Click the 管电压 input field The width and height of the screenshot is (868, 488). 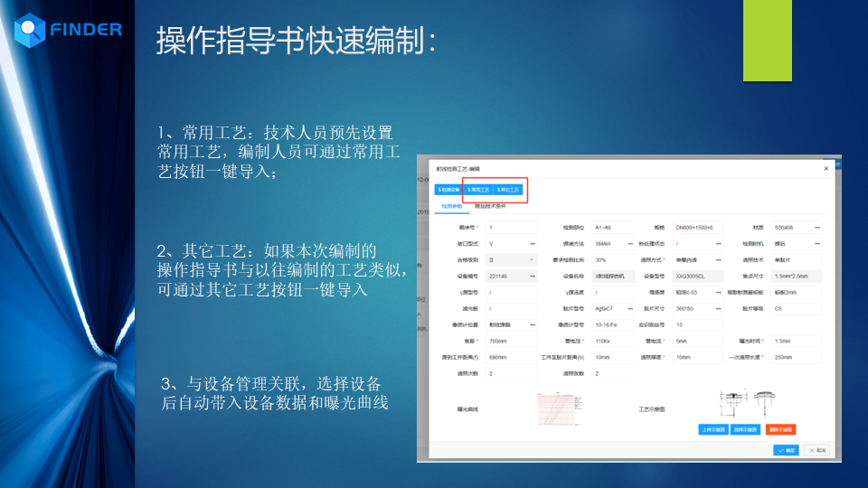click(x=613, y=341)
